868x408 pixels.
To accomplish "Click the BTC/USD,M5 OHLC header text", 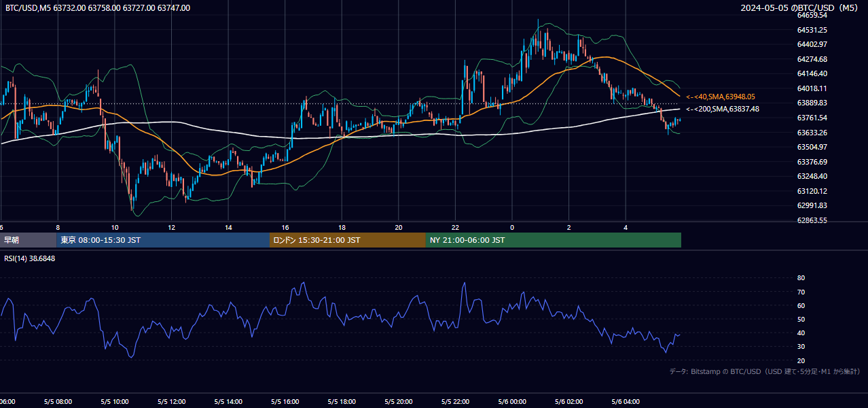I will point(98,8).
